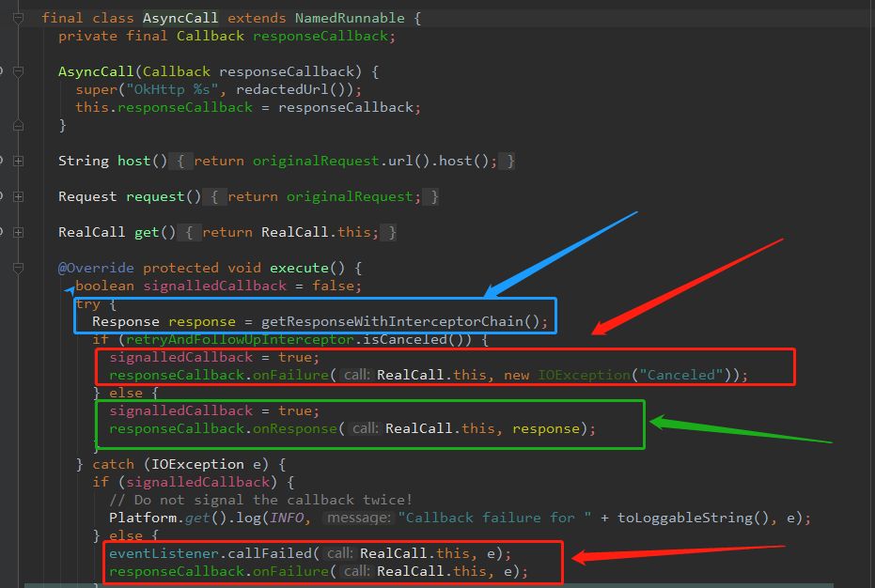Image resolution: width=875 pixels, height=588 pixels.
Task: Click the onResponse method call
Action: pyautogui.click(x=295, y=429)
